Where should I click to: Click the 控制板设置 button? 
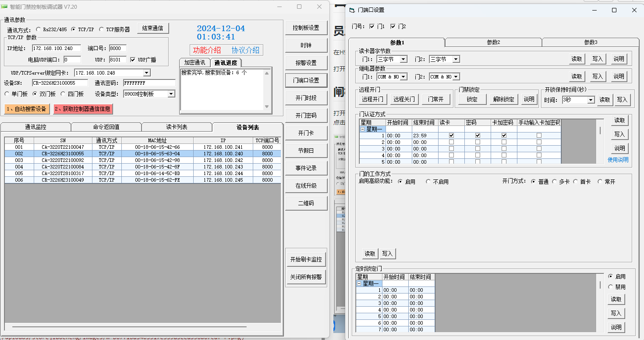306,28
